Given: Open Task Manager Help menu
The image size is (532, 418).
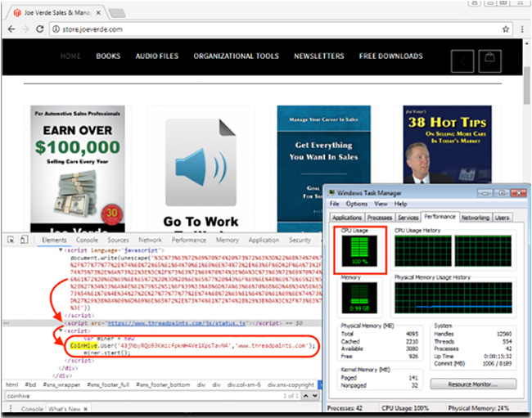Looking at the screenshot, I should pos(401,204).
